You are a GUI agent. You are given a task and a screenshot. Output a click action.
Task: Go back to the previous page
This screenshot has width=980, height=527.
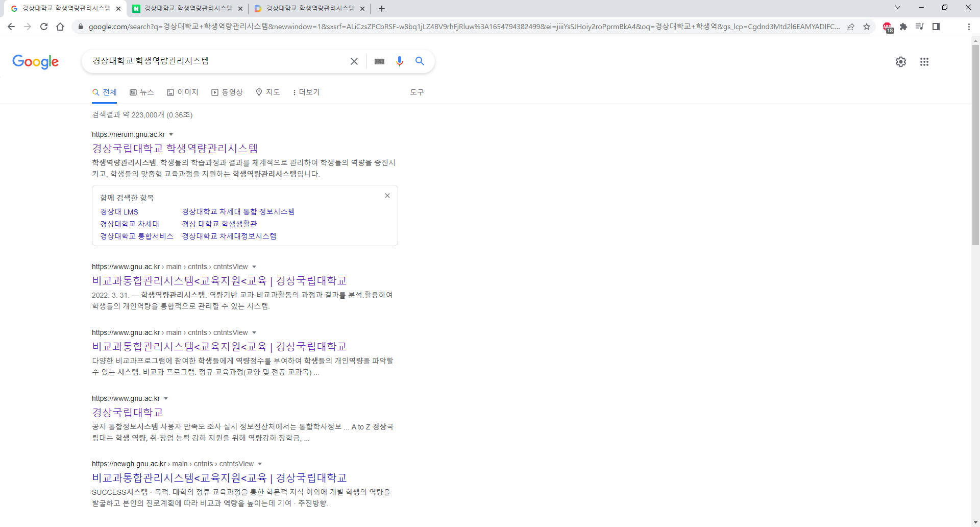(x=11, y=27)
